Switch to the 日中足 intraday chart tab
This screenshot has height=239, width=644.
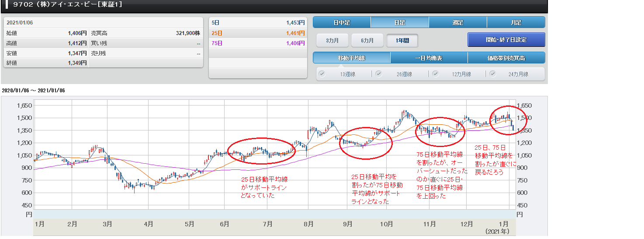click(342, 22)
